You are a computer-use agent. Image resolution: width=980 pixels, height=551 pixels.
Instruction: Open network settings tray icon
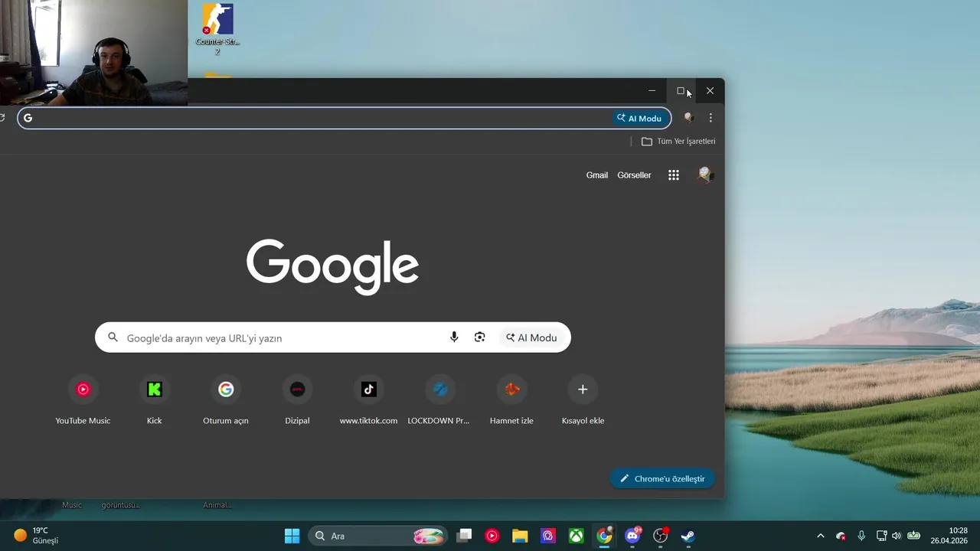pos(881,536)
